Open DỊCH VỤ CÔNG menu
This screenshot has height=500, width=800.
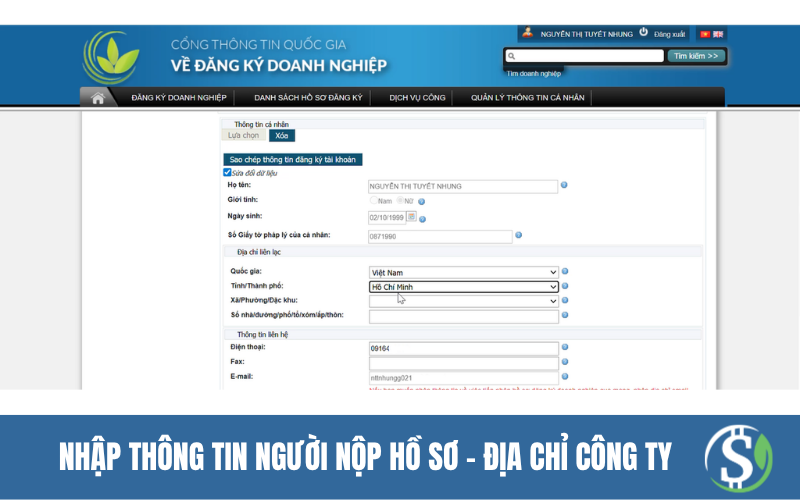pos(417,97)
